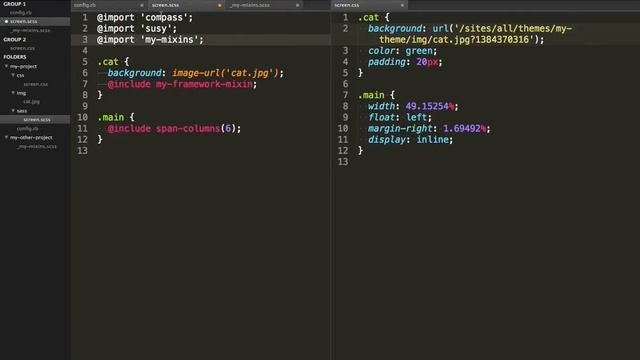Viewport: 640px width, 360px height.
Task: Select my-other-project folder in sidebar
Action: pyautogui.click(x=31, y=138)
